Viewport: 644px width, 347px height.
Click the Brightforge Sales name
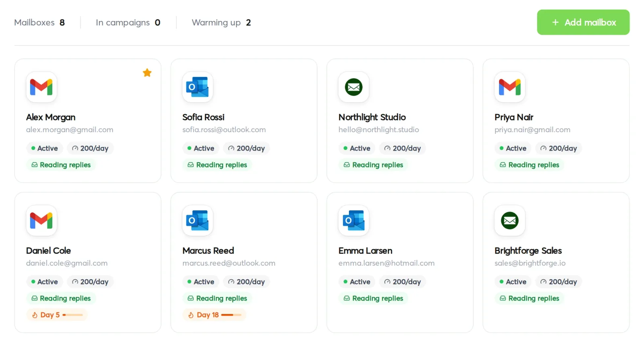528,251
